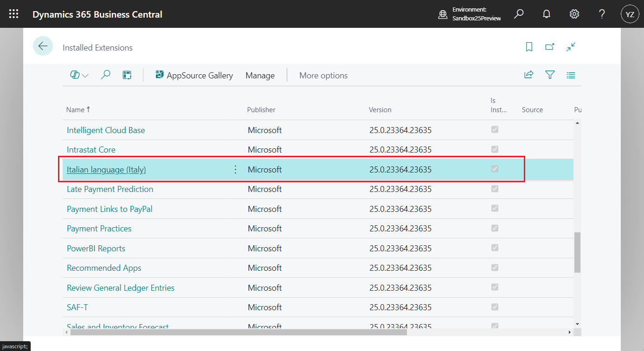Toggle Is Installed for SAF-T
This screenshot has width=644, height=351.
[x=495, y=307]
